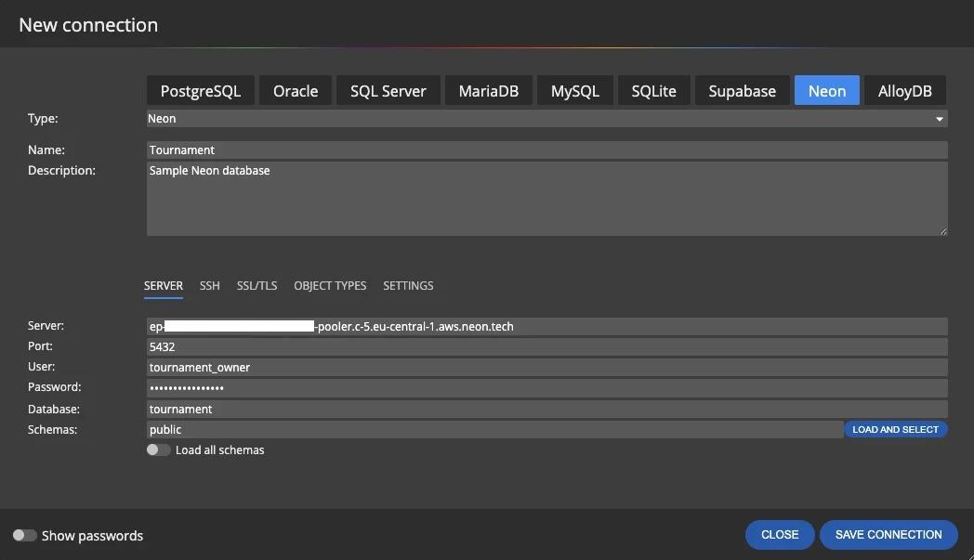
Task: Switch to the SERVER tab
Action: click(164, 286)
